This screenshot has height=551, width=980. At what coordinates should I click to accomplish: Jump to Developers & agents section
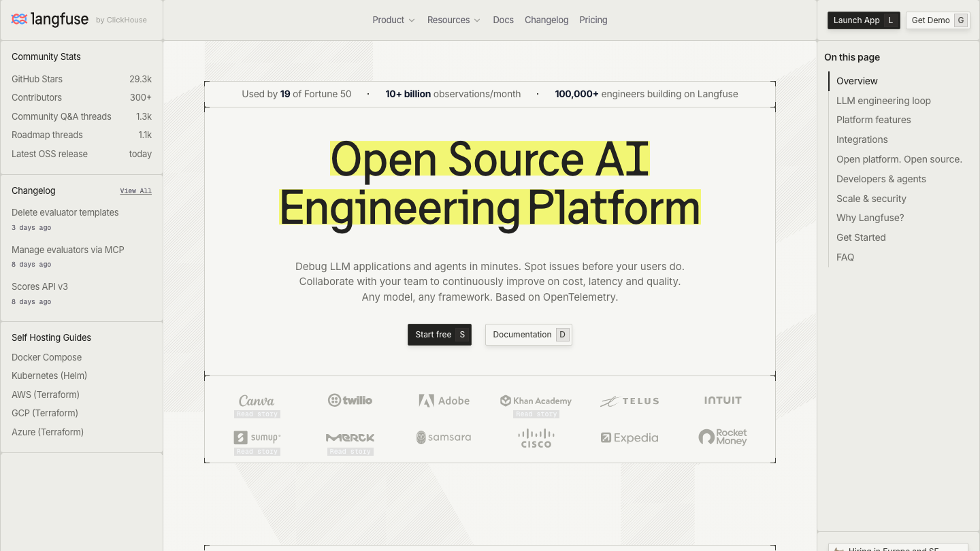881,179
